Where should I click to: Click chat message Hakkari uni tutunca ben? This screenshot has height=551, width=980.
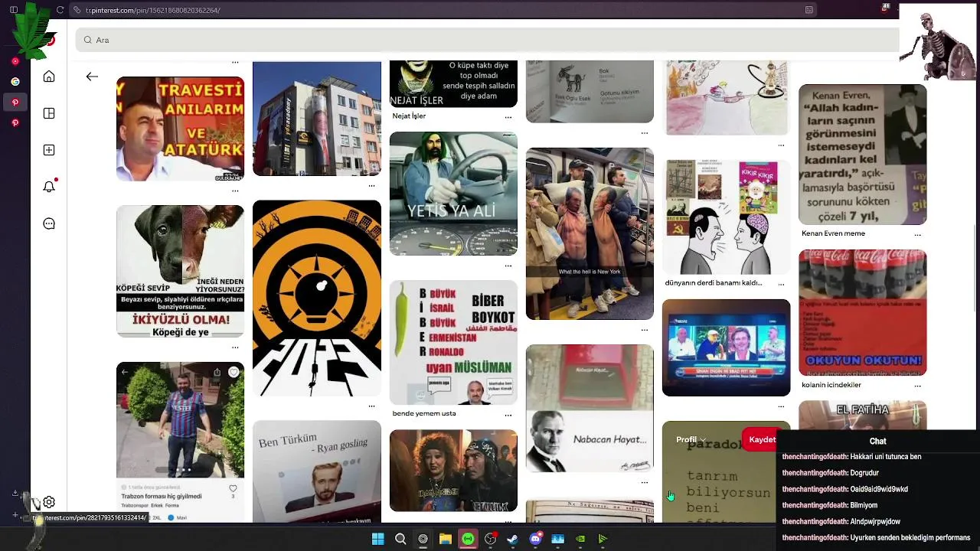[851, 457]
